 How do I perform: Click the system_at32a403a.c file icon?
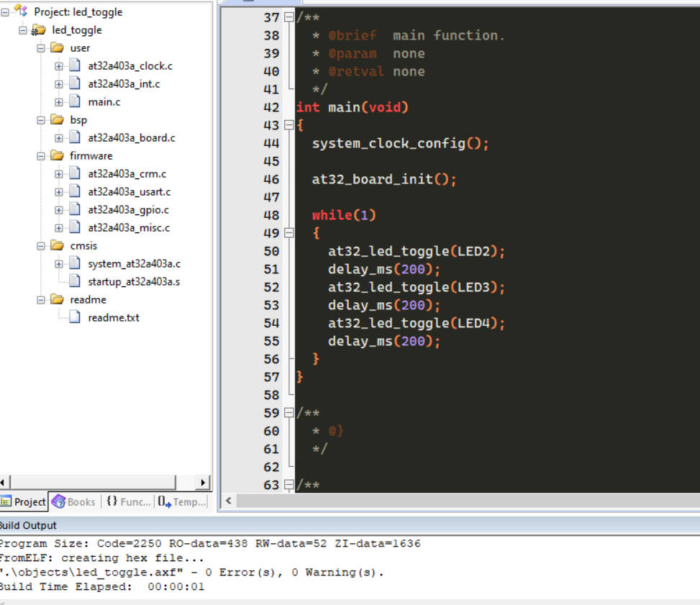[x=75, y=263]
